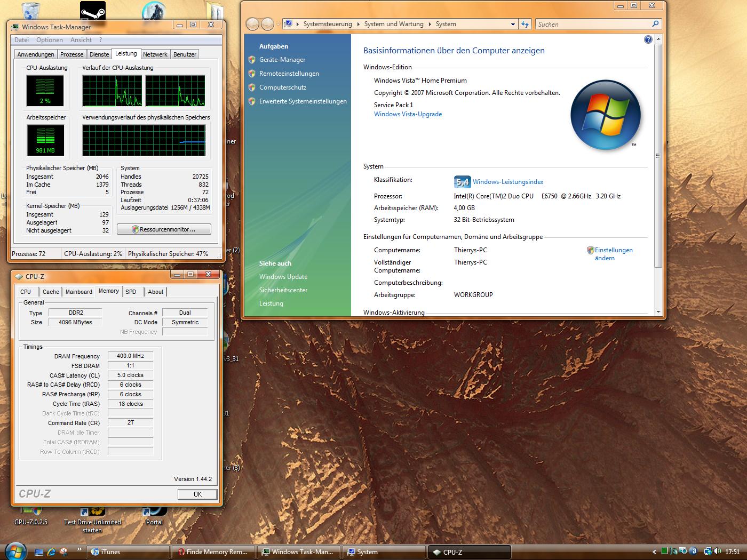The image size is (747, 560).
Task: Switch to Windows Task-Man... taskbar button
Action: coord(299,552)
